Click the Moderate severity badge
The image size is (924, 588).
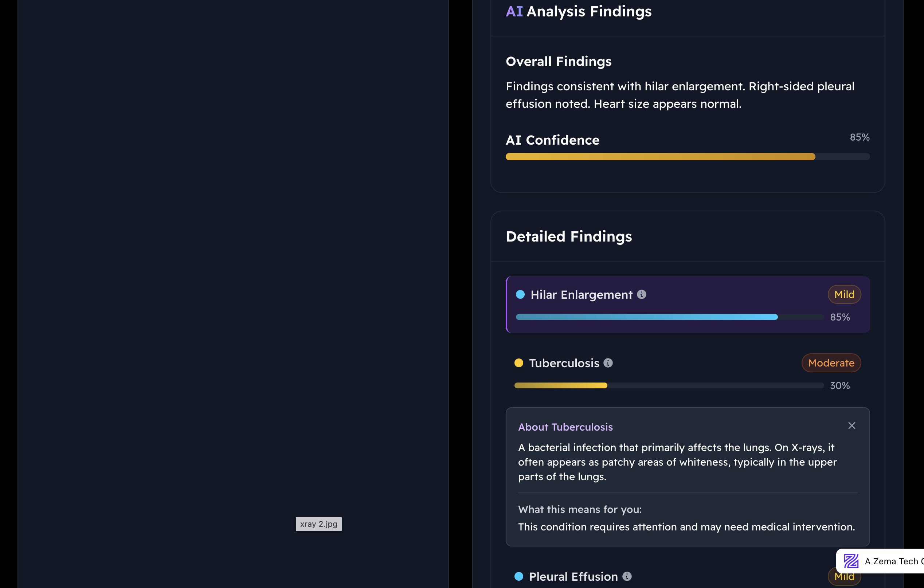[831, 363]
